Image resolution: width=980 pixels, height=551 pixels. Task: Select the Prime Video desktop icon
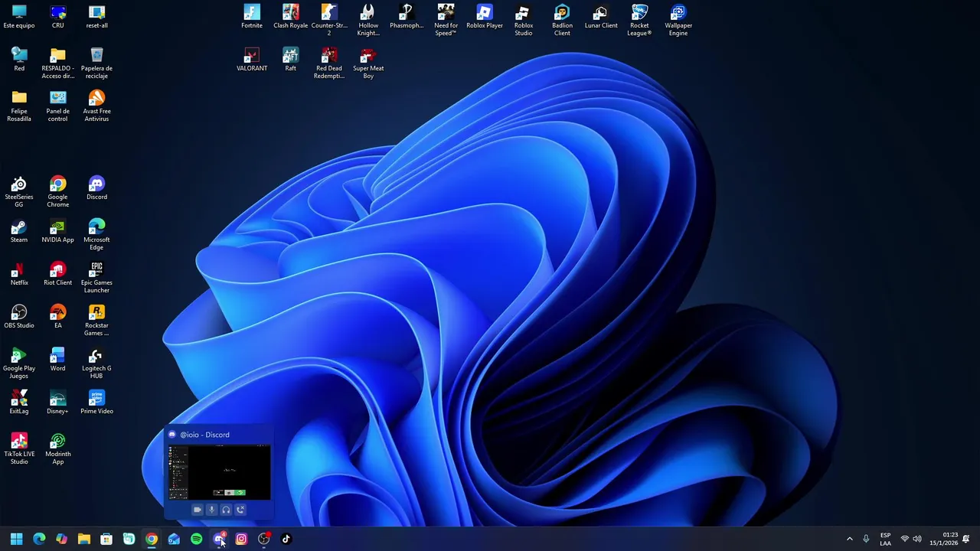point(96,403)
